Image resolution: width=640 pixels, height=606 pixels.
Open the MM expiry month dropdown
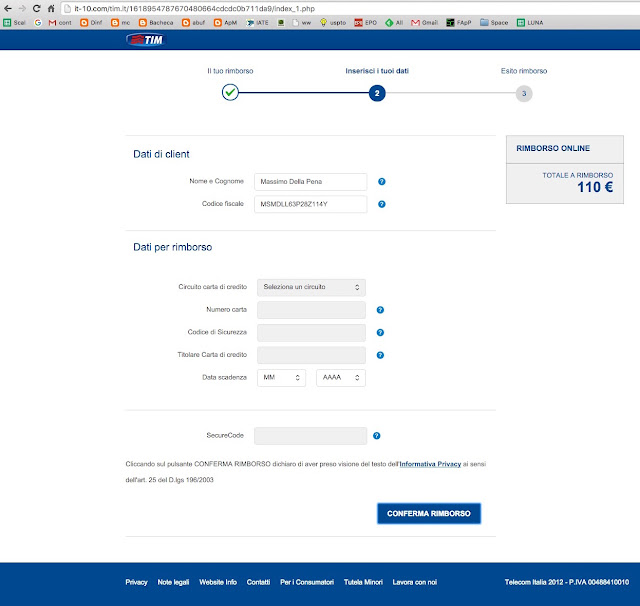pos(281,378)
